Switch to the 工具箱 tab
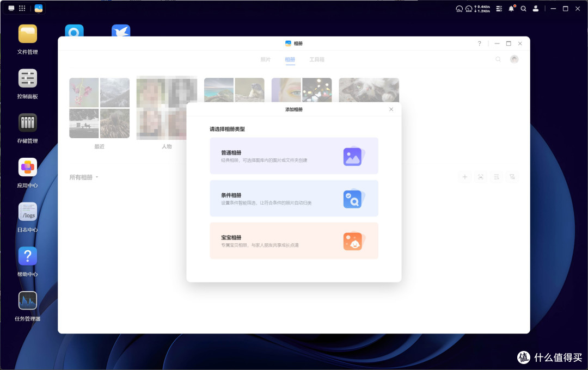This screenshot has height=370, width=588. [317, 60]
